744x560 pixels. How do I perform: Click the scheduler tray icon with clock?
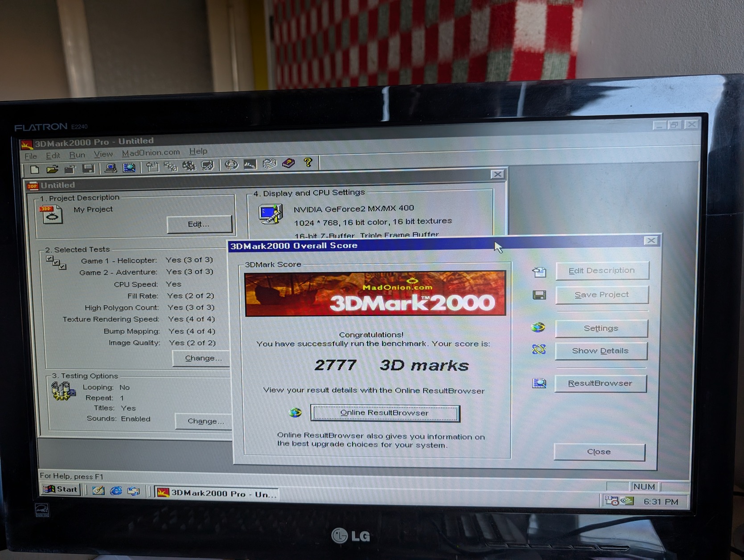click(x=611, y=501)
